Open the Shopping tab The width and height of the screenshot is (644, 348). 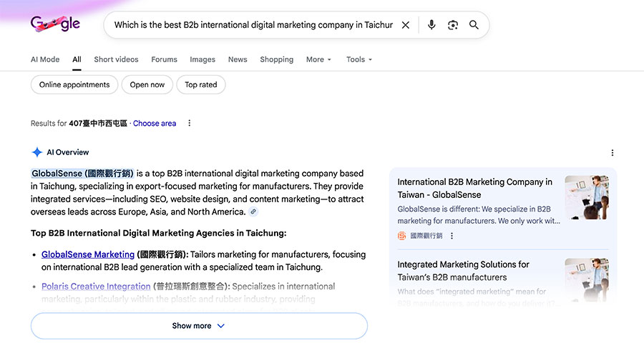click(277, 59)
